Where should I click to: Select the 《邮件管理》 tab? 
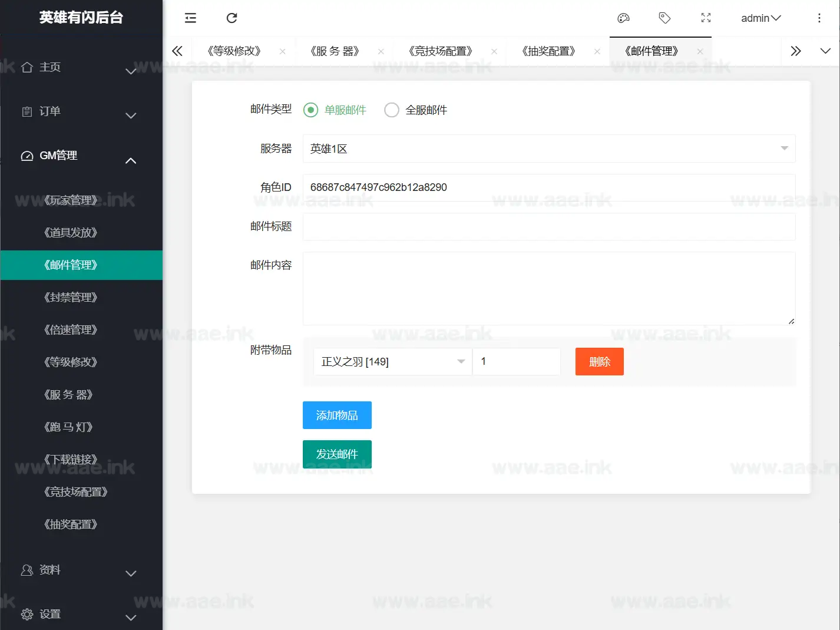point(652,51)
